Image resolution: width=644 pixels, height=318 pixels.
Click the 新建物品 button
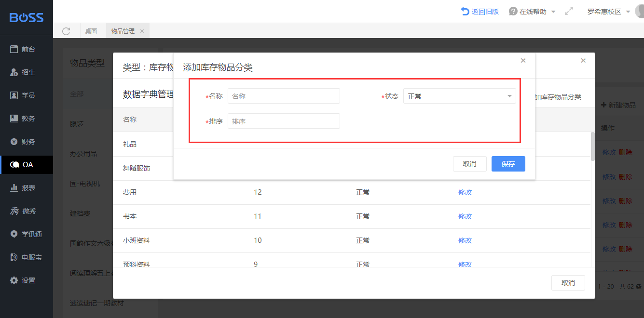(618, 105)
